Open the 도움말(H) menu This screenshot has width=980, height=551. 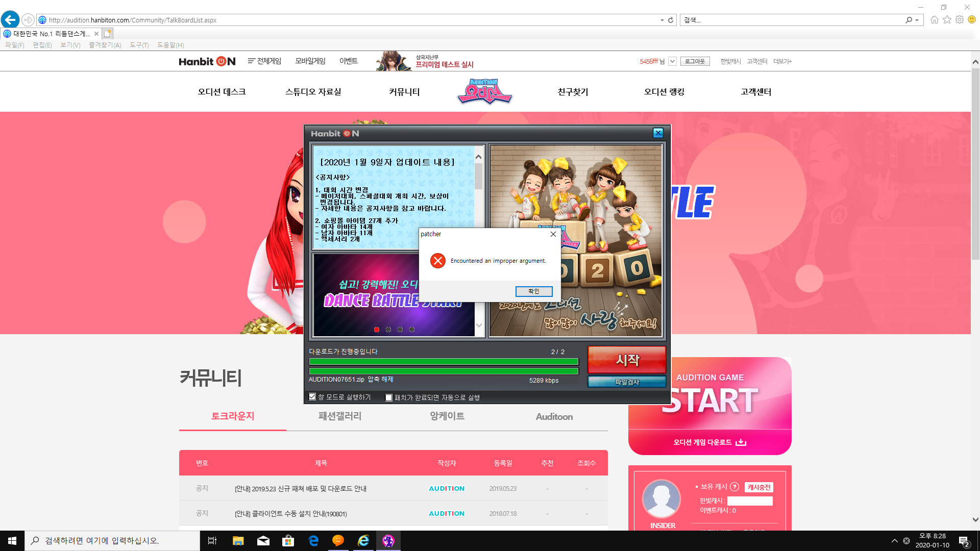point(170,45)
